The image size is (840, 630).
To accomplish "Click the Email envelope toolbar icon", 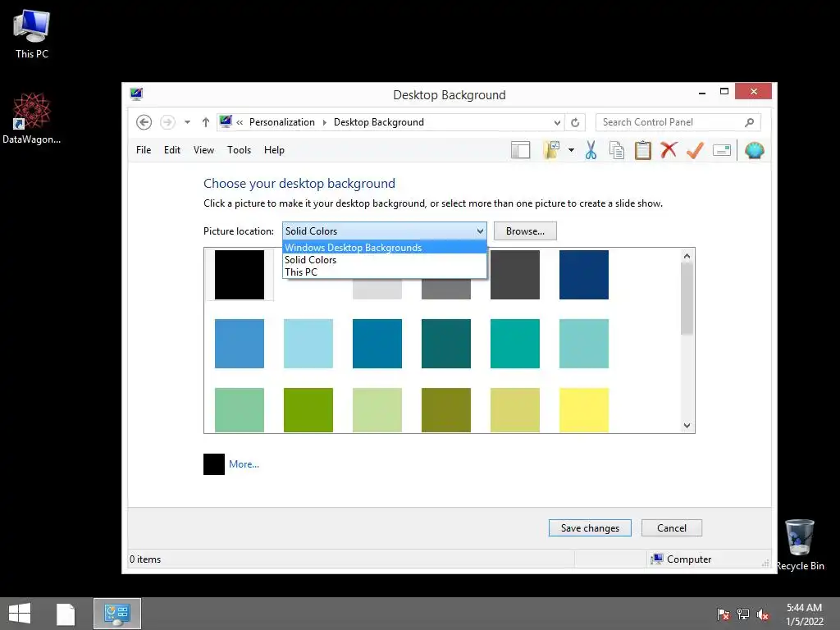I will 722,151.
